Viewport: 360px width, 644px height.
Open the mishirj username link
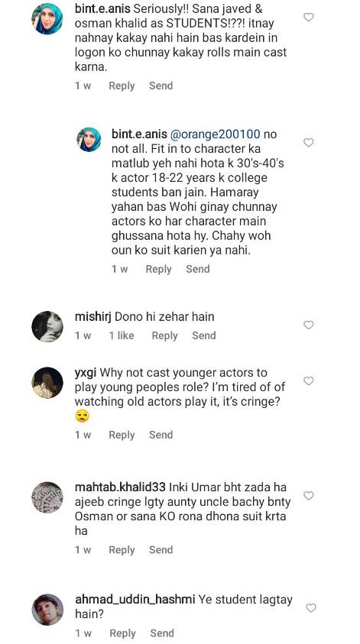(93, 317)
